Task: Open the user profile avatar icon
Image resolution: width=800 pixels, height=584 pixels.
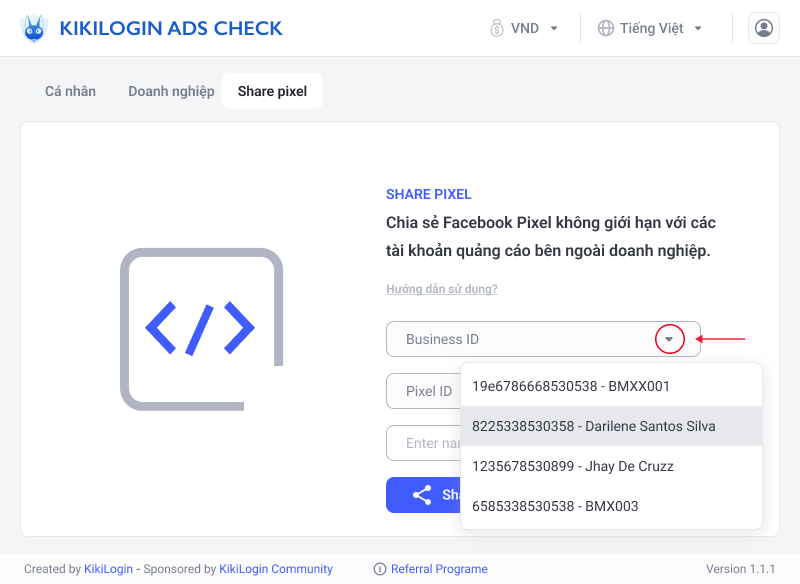Action: pyautogui.click(x=763, y=28)
